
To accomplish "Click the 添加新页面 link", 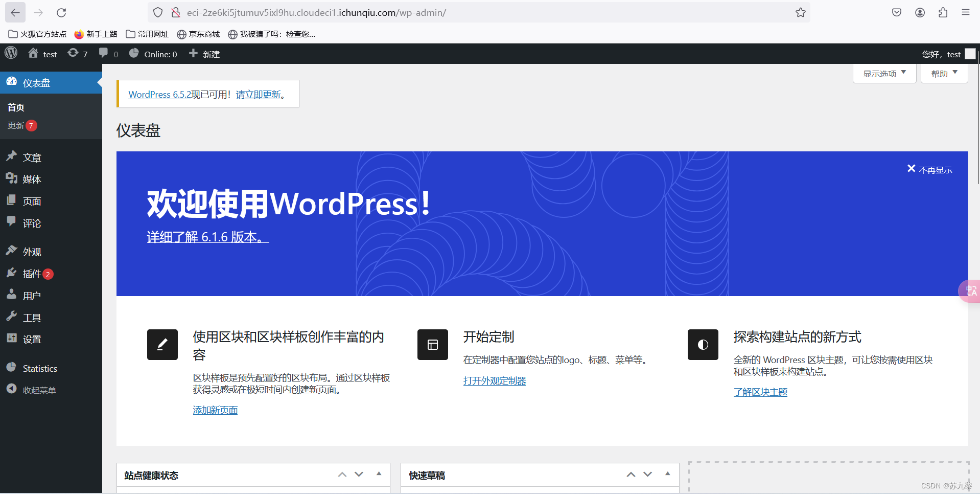I will pyautogui.click(x=215, y=410).
